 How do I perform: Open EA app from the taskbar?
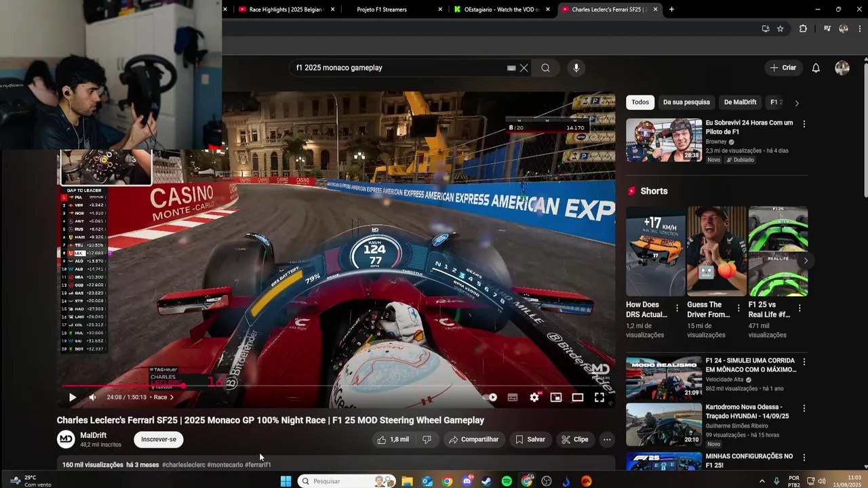click(586, 481)
